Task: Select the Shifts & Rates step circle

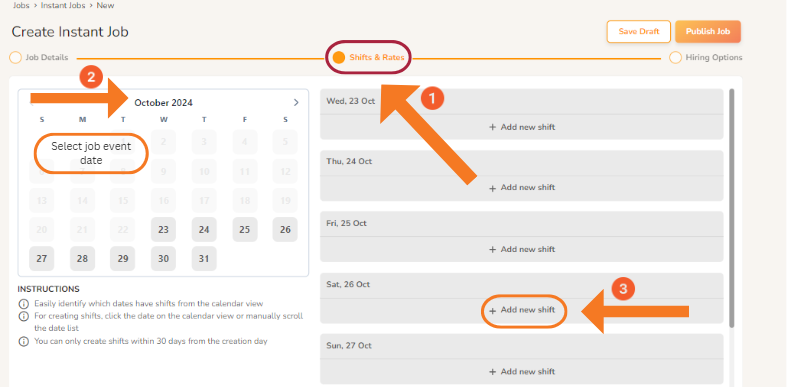Action: (339, 58)
